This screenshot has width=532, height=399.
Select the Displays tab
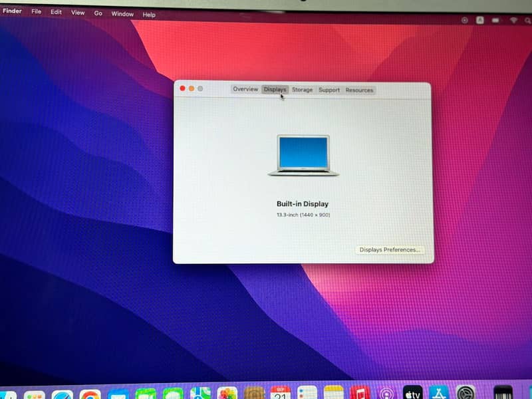click(x=275, y=90)
